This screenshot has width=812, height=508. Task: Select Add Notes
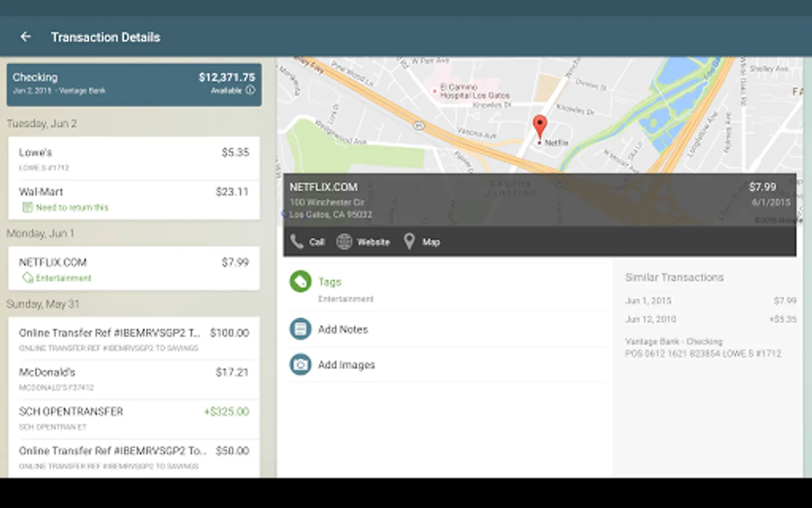coord(448,329)
